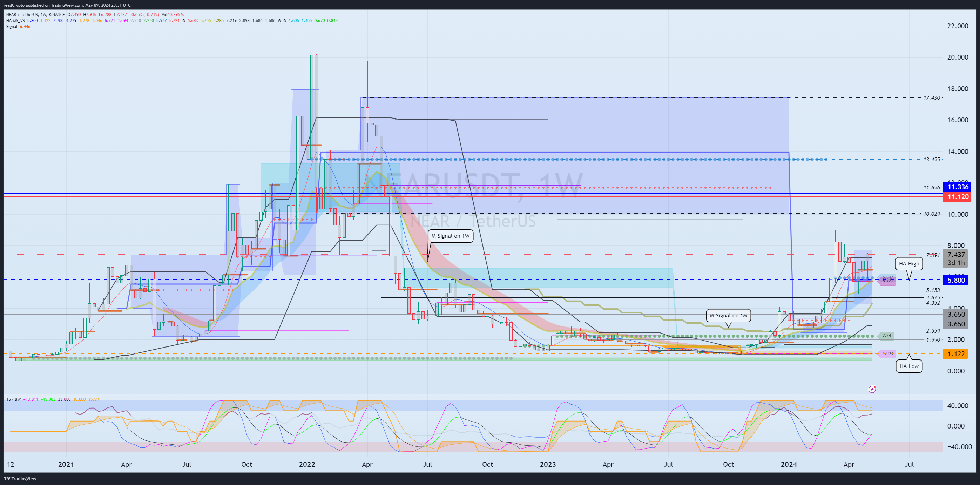Viewport: 980px width, 485px height.
Task: Click the 2.559 level label
Action: coord(933,331)
